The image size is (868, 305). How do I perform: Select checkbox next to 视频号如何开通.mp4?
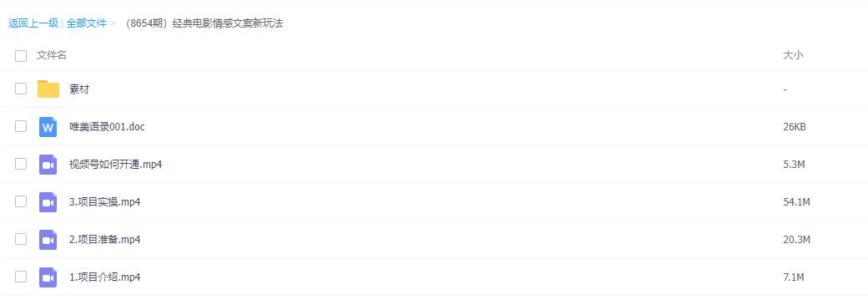21,164
